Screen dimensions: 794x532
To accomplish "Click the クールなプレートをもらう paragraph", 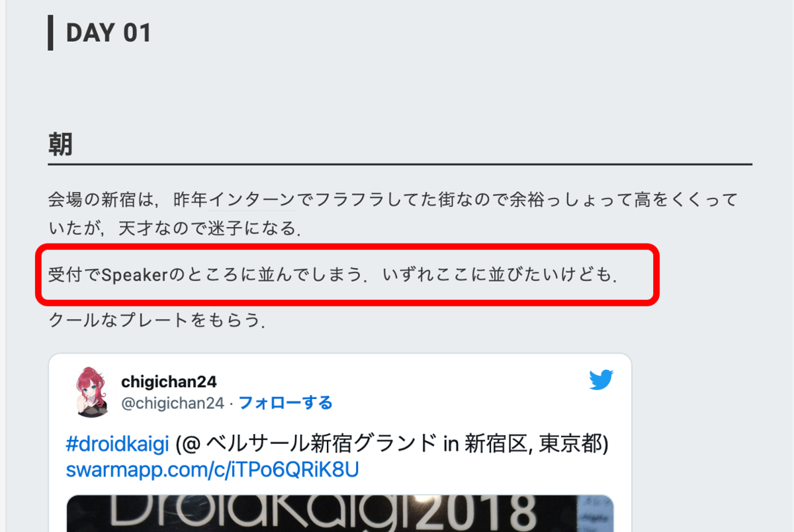I will pos(157,320).
